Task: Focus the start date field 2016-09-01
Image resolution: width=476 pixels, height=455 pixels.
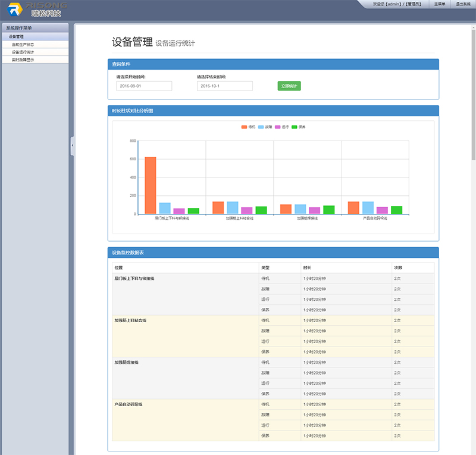Action: coord(144,86)
